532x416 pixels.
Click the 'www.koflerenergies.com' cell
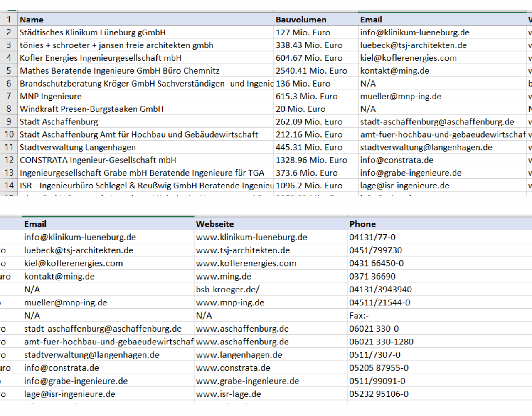tap(271, 263)
